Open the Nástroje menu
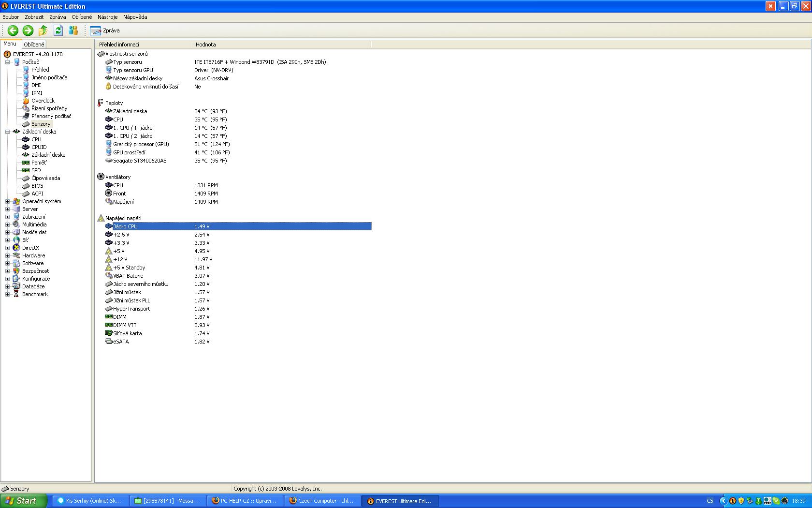Screen dimensions: 812x508 (107, 17)
